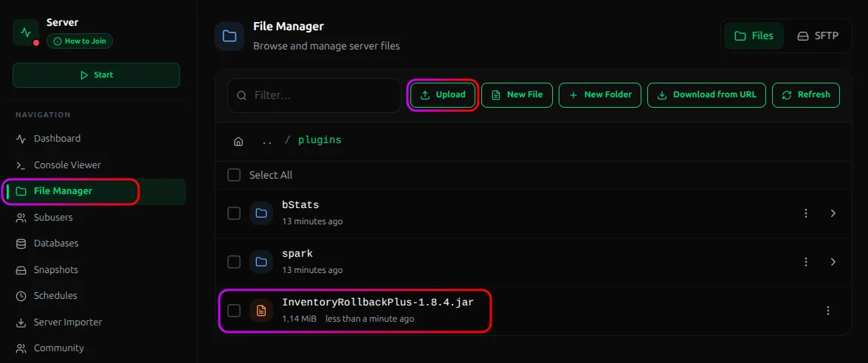Click the search magnifier icon in Filter
This screenshot has width=868, height=363.
click(x=241, y=95)
